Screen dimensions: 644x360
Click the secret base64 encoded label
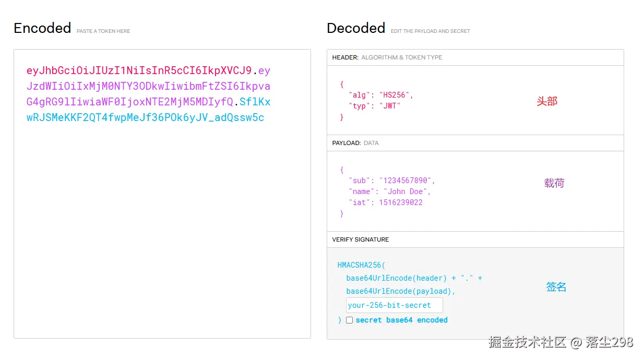coord(401,320)
